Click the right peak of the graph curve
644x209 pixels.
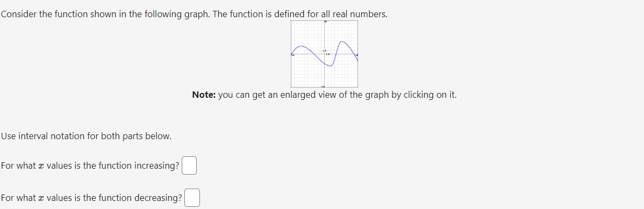342,41
